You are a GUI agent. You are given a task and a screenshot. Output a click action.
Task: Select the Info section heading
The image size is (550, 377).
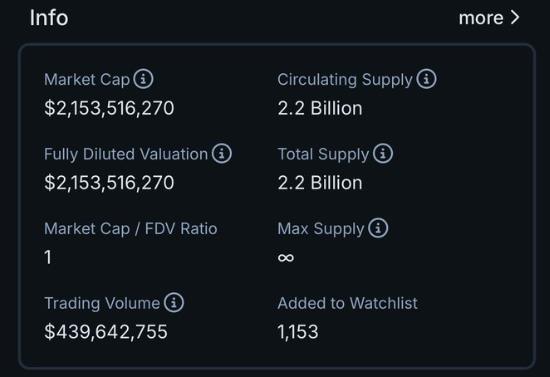pos(49,18)
